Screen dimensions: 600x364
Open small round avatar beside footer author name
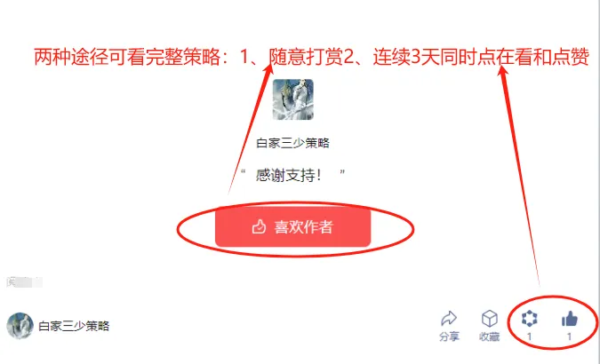(20, 326)
